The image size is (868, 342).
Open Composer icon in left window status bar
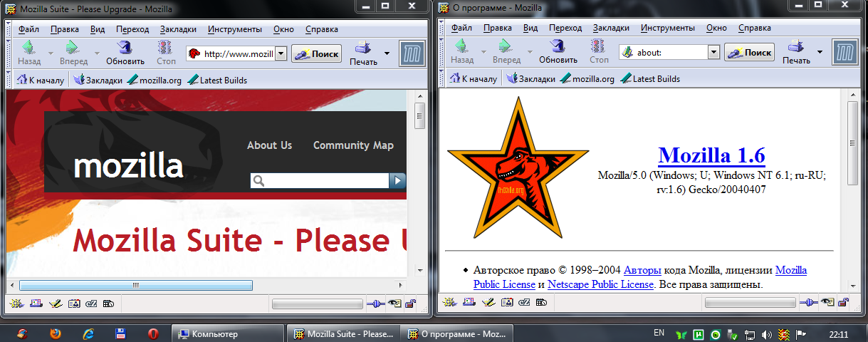56,304
